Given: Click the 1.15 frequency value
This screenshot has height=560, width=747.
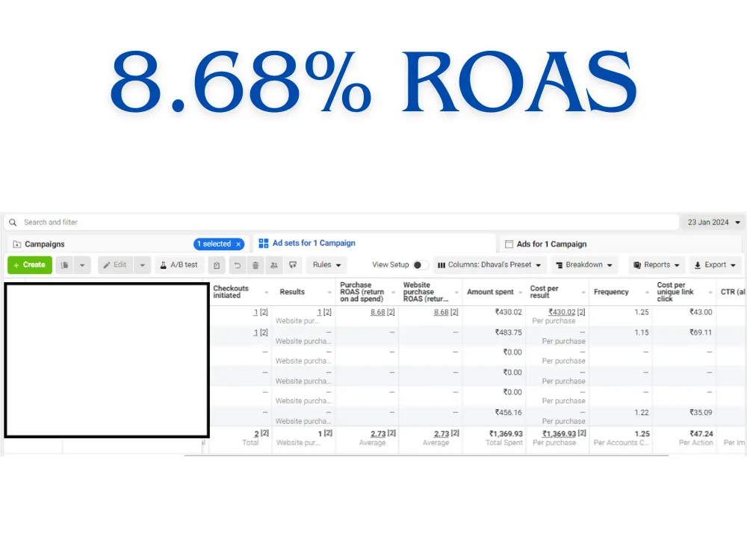Looking at the screenshot, I should pos(642,332).
